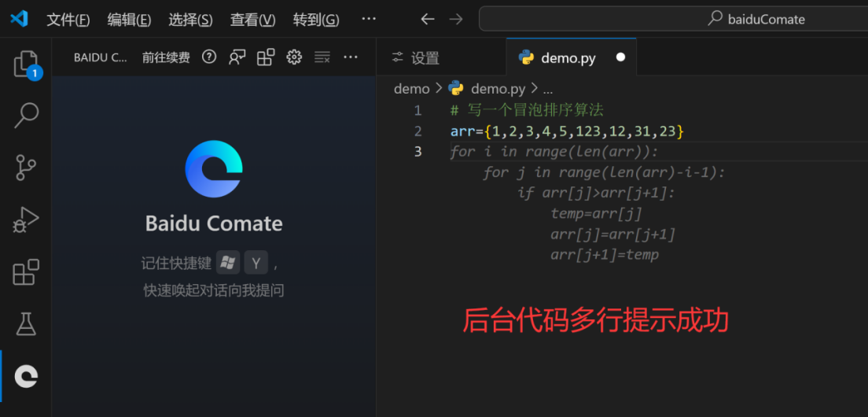The image size is (868, 417).
Task: Open the Testing flask view
Action: 26,324
